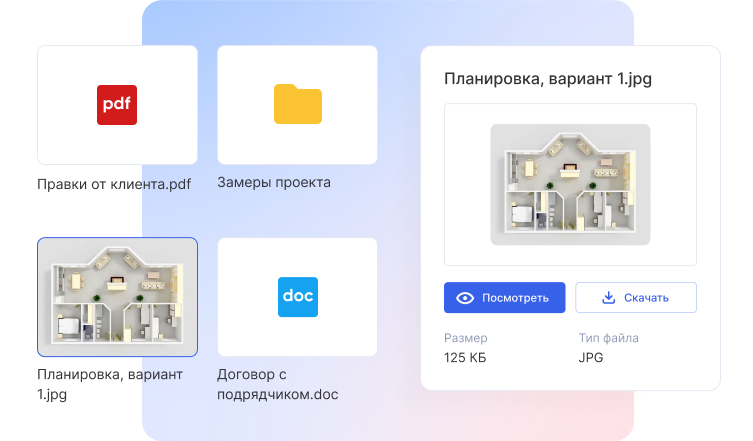Screen dimensions: 753x441
Task: Click the Замеры проекта folder name
Action: tap(273, 183)
